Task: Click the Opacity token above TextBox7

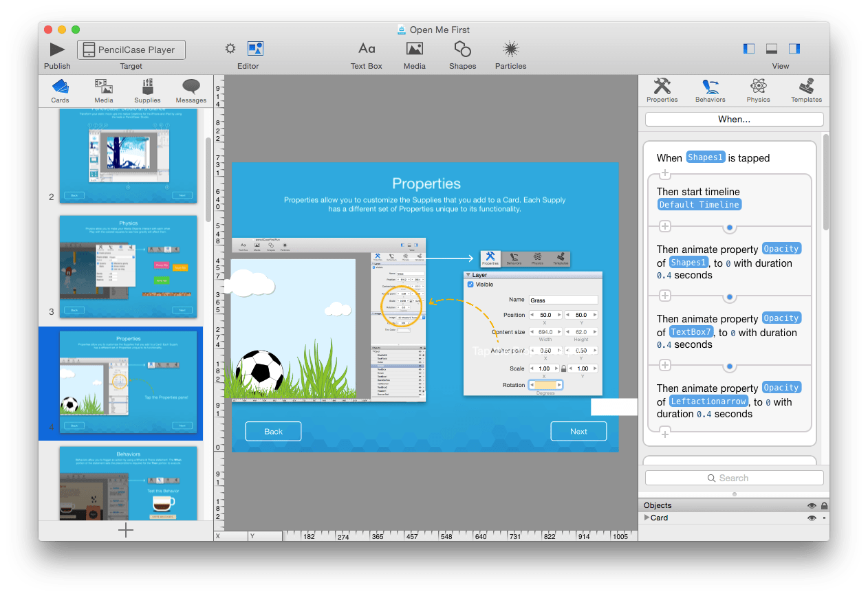Action: pyautogui.click(x=781, y=318)
